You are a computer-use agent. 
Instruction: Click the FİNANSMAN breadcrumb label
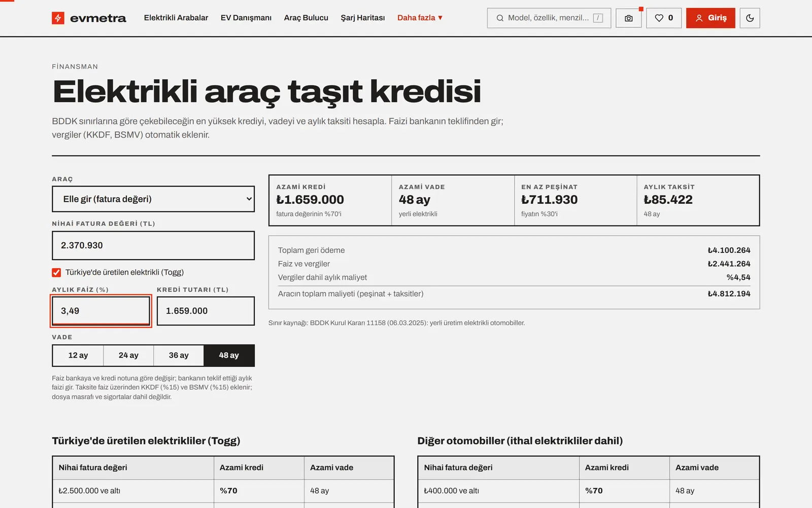(x=75, y=67)
